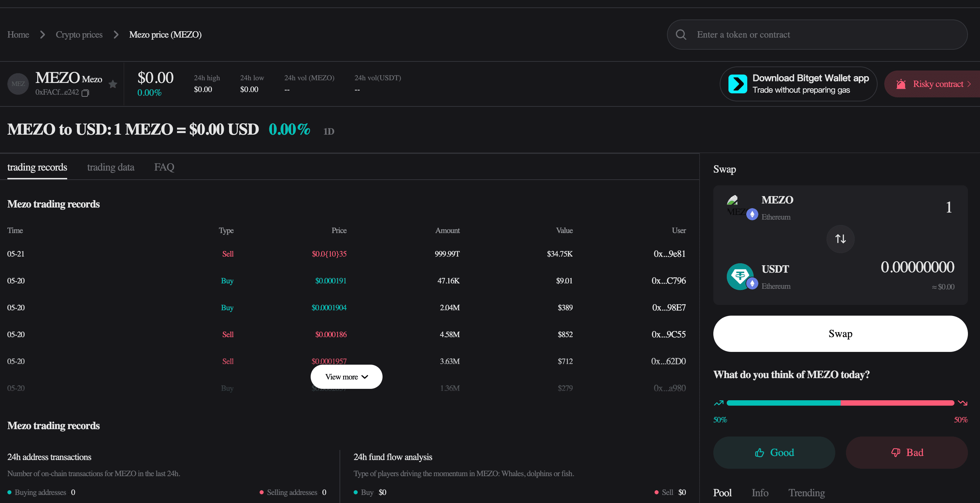Click the price $0.000191 cell
The image size is (980, 503).
[330, 281]
